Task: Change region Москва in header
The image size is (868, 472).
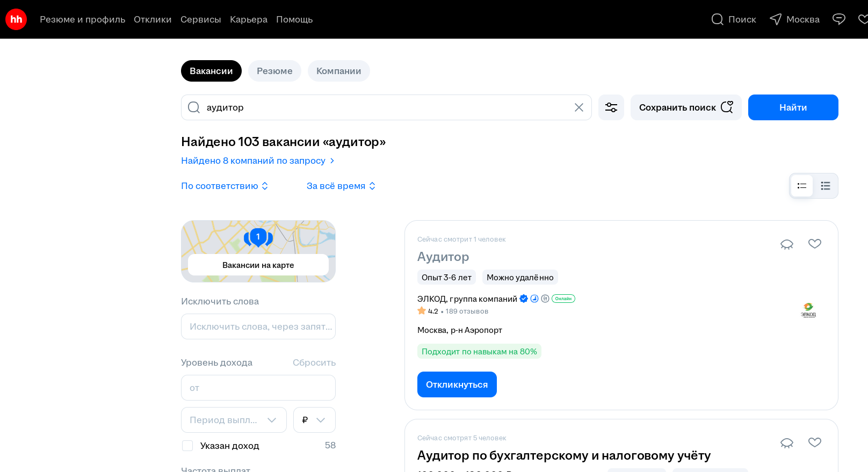Action: 794,19
